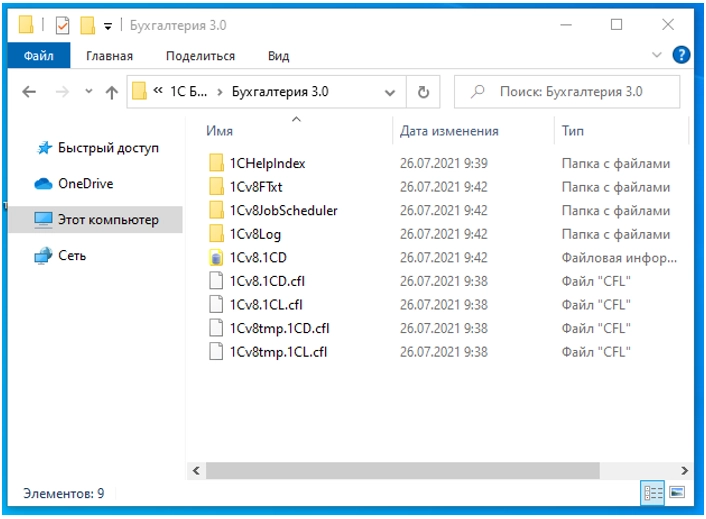
Task: Switch to large icons view in status bar
Action: (677, 493)
